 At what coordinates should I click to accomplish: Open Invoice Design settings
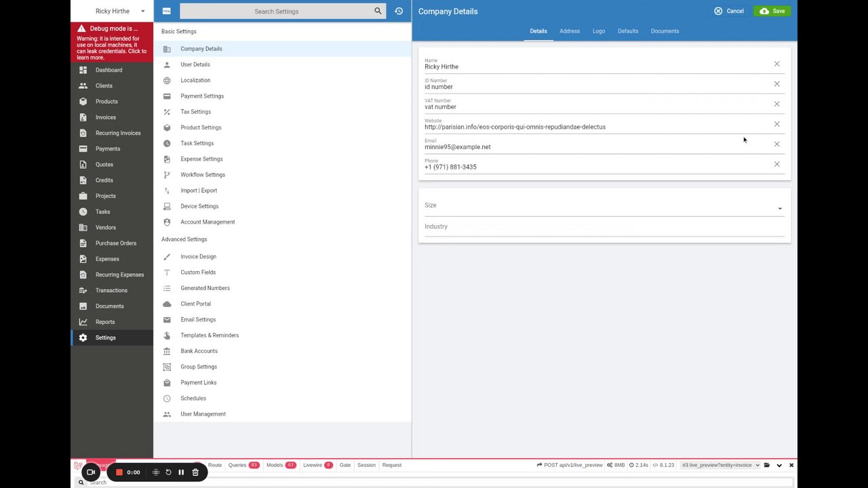pos(282,257)
